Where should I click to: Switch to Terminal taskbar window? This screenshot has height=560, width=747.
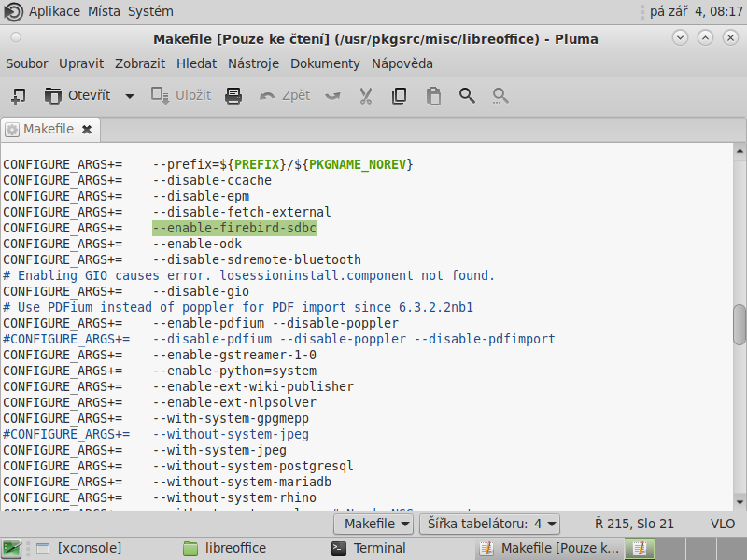[369, 548]
